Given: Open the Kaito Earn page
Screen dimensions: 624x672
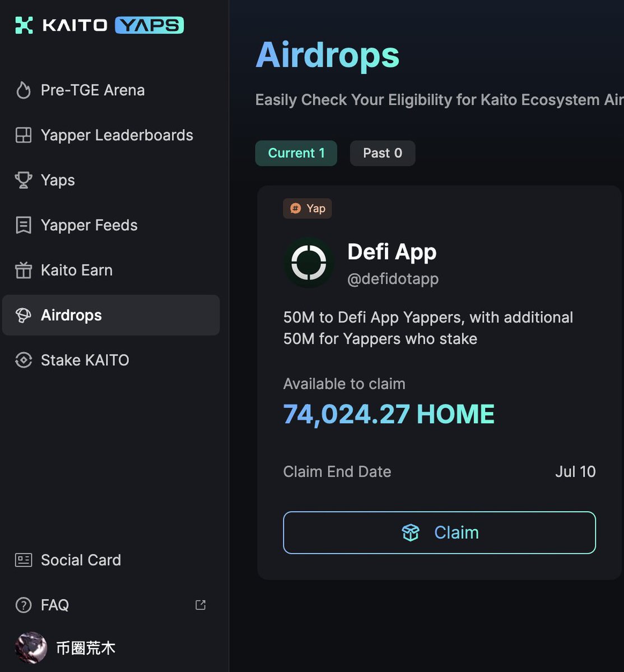Looking at the screenshot, I should click(111, 270).
